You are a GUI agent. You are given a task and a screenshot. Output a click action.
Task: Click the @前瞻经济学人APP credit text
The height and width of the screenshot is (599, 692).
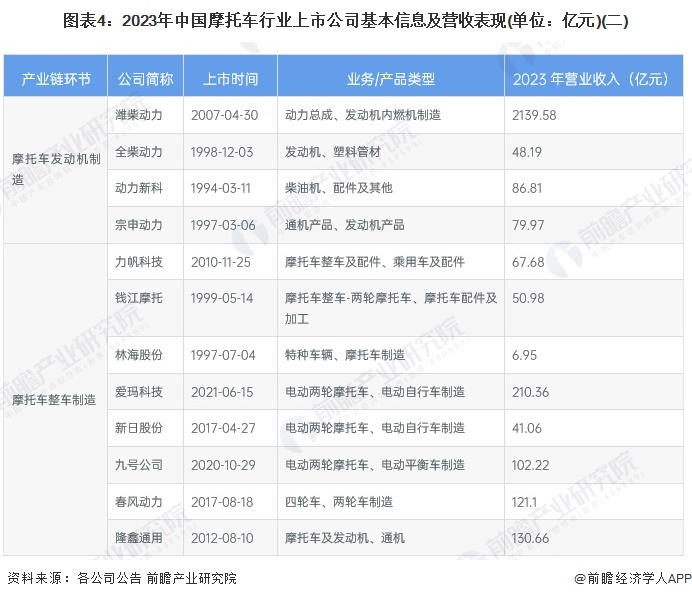[633, 578]
